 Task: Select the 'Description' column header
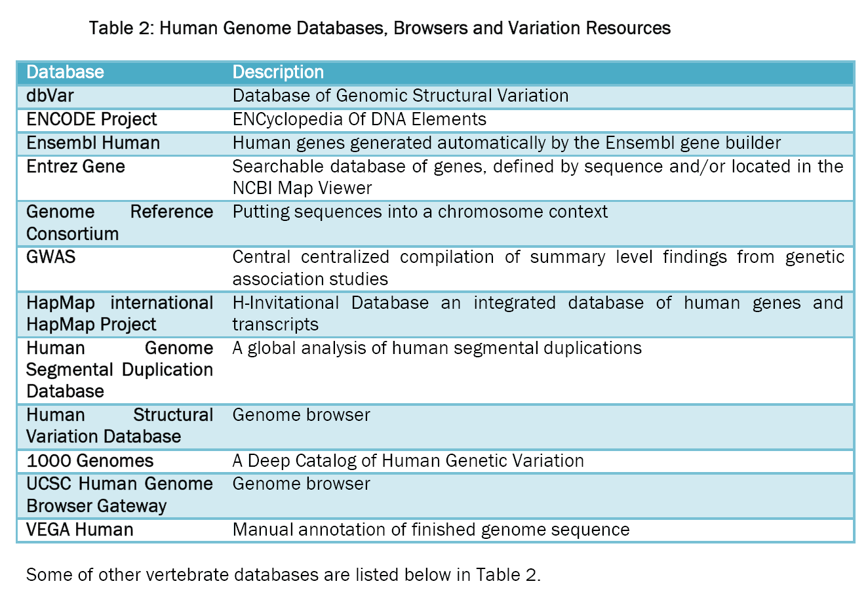click(278, 72)
